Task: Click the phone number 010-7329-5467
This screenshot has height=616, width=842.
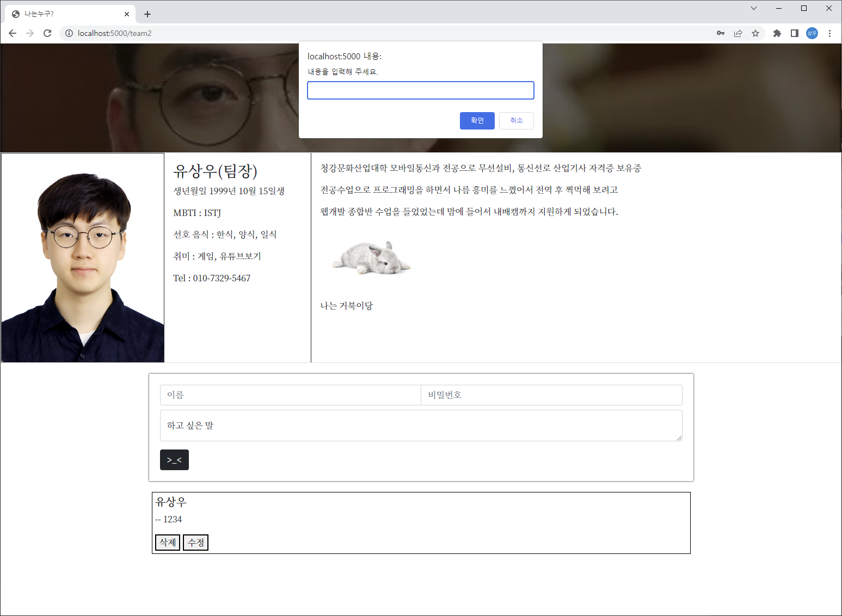Action: [222, 278]
